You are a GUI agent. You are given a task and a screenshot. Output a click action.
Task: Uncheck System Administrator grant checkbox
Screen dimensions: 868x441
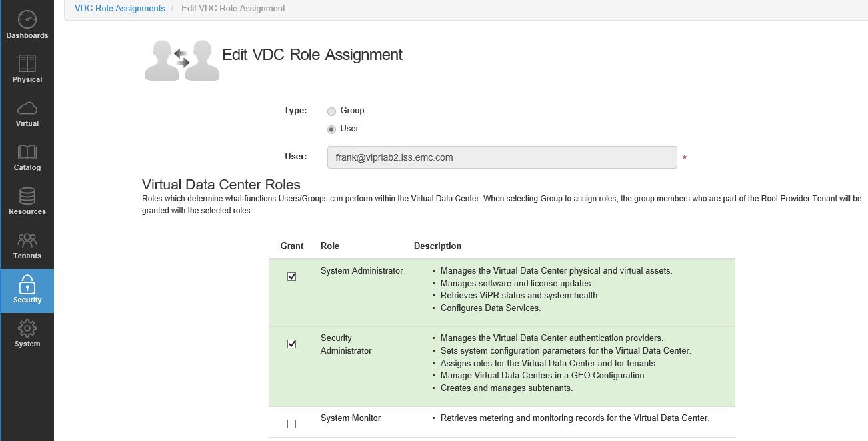(291, 276)
